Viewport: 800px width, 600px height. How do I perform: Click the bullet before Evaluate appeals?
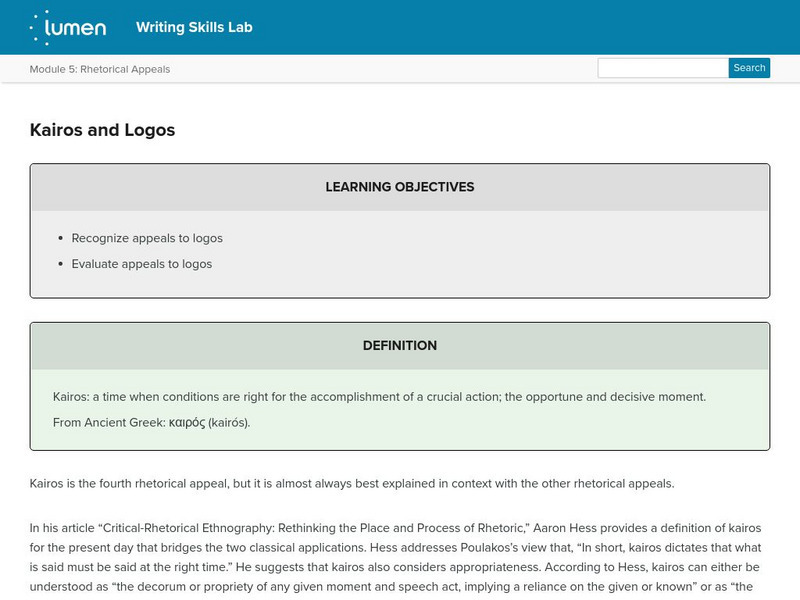point(62,264)
